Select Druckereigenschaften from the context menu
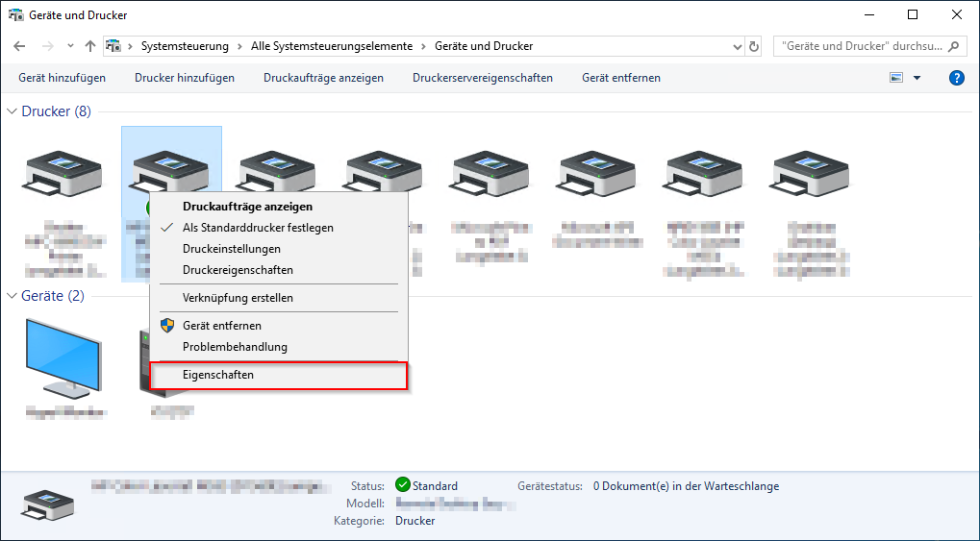Screen dimensions: 980x541 238,270
